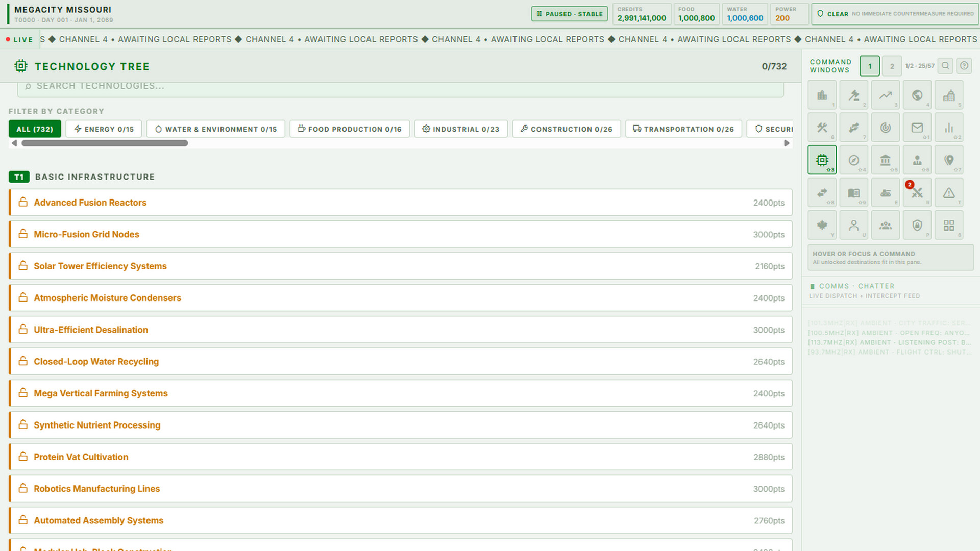Filter by Food Production 0/16
The image size is (980, 551).
click(x=350, y=129)
